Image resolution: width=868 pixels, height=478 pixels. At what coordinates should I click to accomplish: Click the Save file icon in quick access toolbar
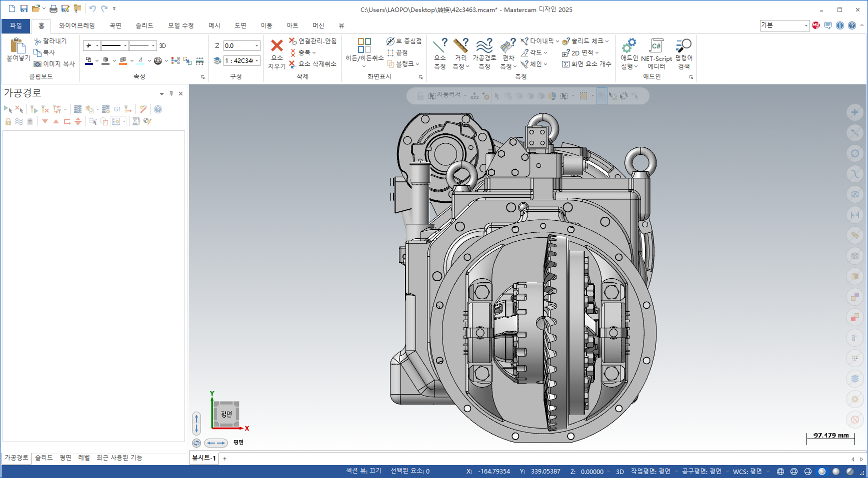[23, 8]
